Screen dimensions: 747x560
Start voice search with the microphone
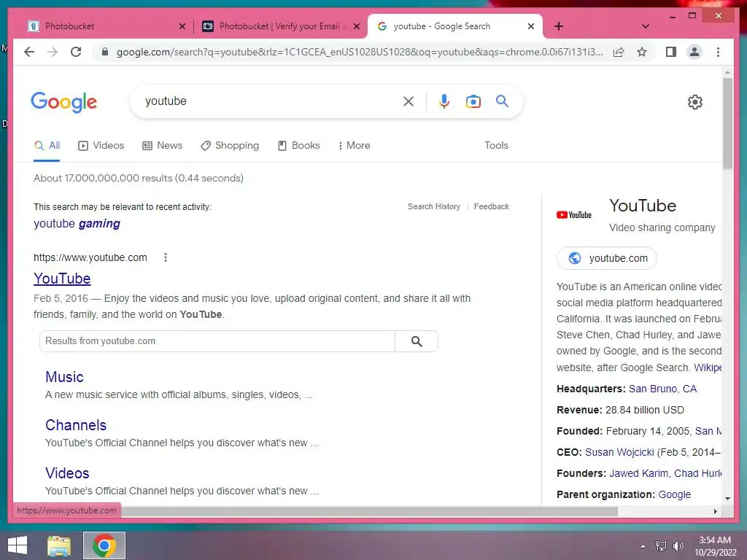(444, 101)
